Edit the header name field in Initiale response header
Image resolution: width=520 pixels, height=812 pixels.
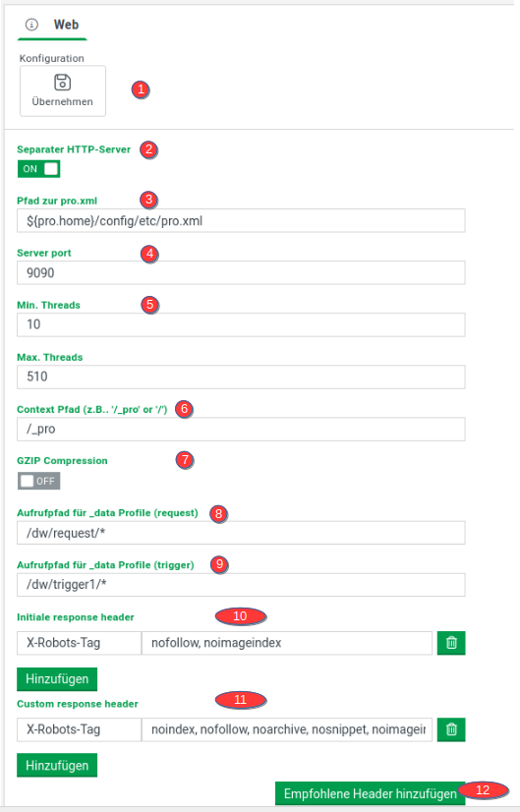[80, 643]
